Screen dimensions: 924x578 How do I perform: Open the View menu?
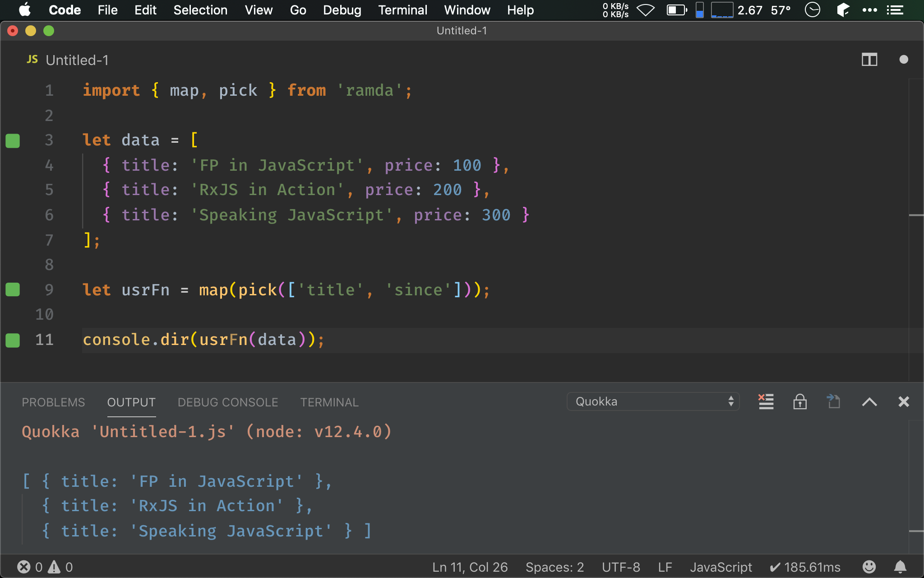259,10
